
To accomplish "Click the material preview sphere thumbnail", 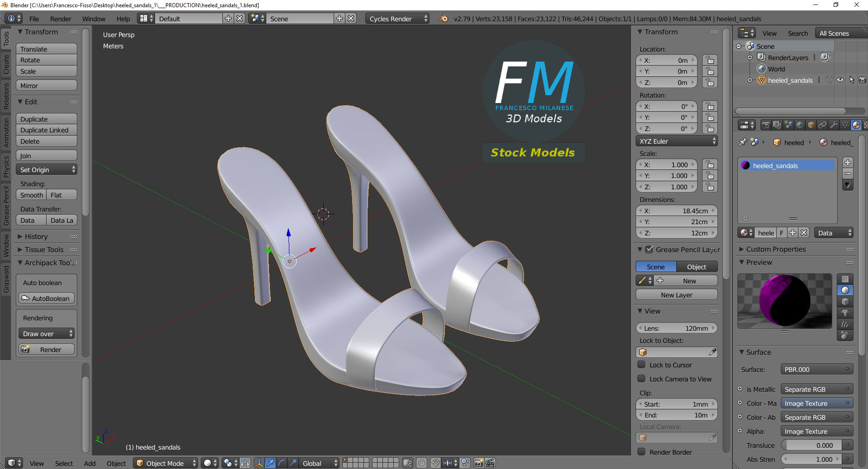I will click(x=784, y=301).
